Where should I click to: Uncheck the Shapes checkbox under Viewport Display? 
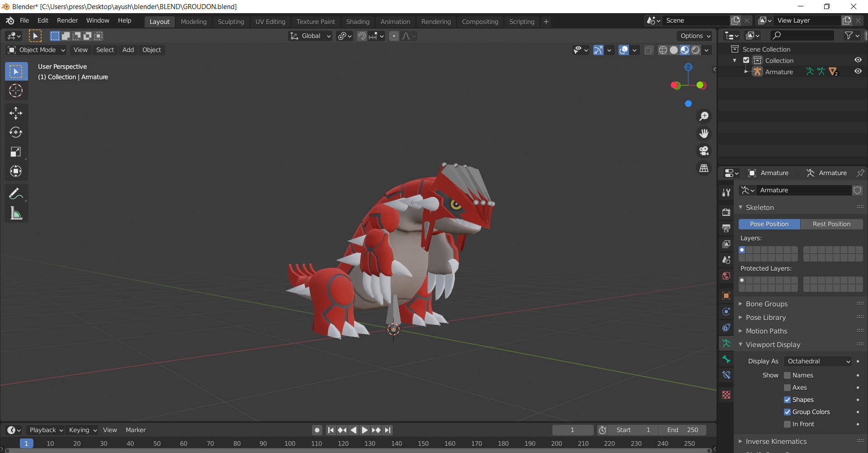click(x=788, y=400)
